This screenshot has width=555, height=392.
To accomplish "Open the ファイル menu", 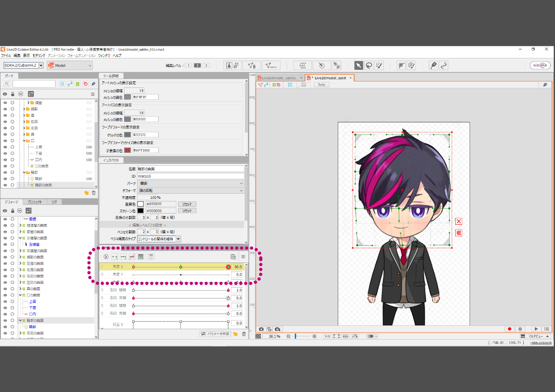I will coord(6,55).
